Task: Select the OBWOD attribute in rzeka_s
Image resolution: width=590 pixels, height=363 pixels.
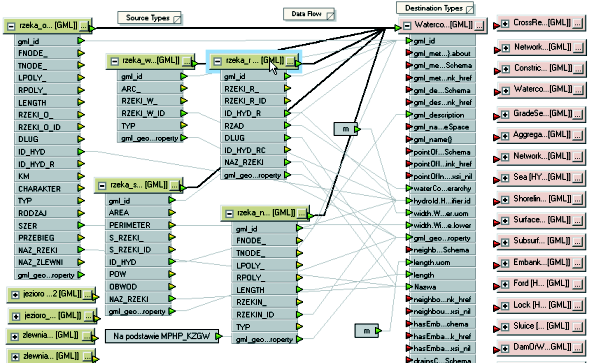Action: pos(137,286)
